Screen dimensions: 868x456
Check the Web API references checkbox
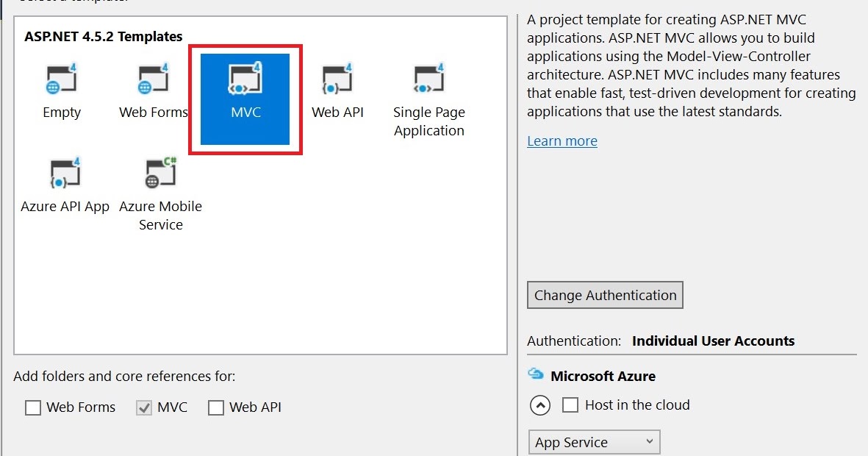pos(216,407)
